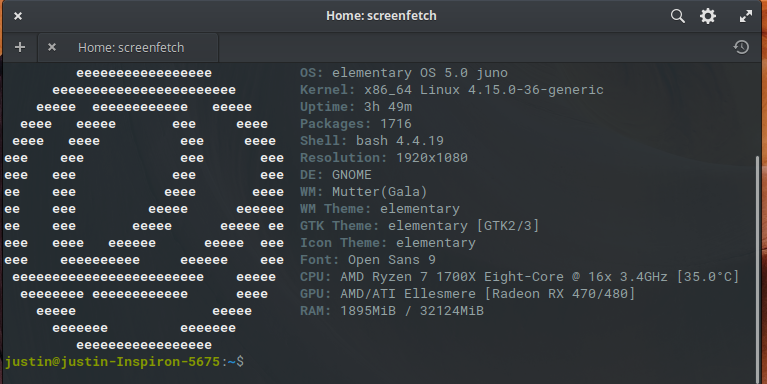767x384 pixels.
Task: Toggle fullscreen with the expand arrows icon
Action: click(x=745, y=16)
